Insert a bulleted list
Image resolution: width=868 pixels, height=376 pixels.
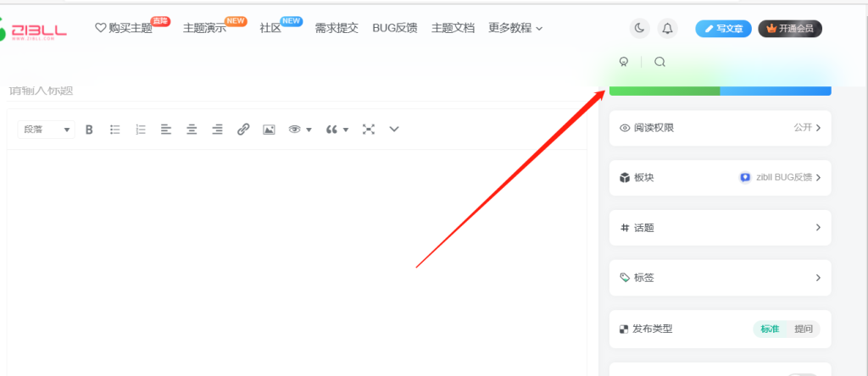point(115,130)
